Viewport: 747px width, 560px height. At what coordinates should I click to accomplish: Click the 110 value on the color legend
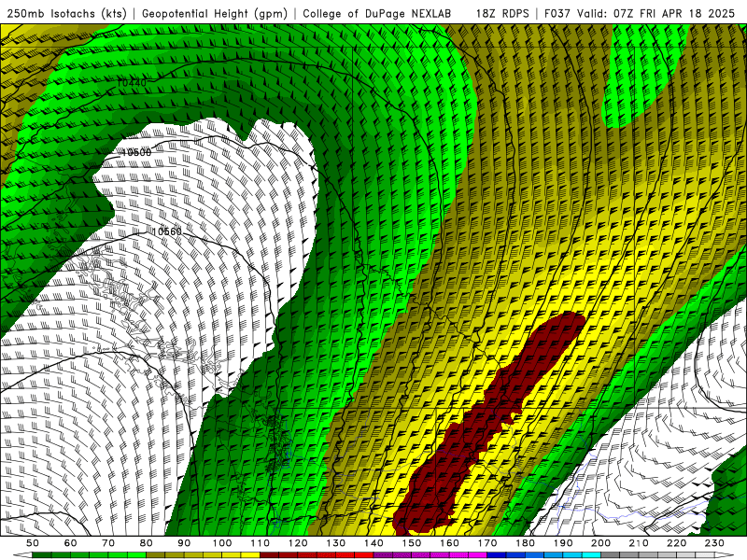(261, 543)
